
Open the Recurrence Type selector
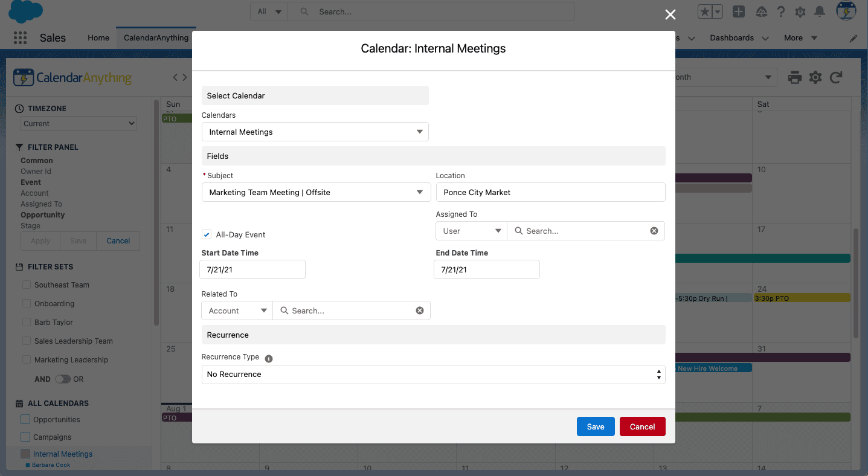pos(433,375)
